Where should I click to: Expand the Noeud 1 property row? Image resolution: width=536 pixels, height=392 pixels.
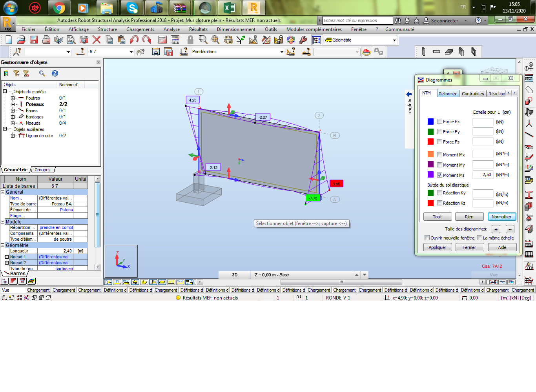[x=7, y=257]
